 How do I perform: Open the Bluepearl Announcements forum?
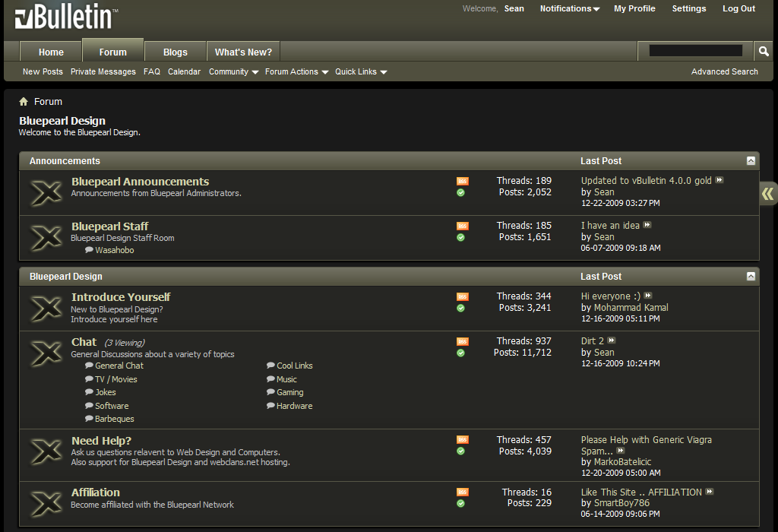pyautogui.click(x=140, y=182)
